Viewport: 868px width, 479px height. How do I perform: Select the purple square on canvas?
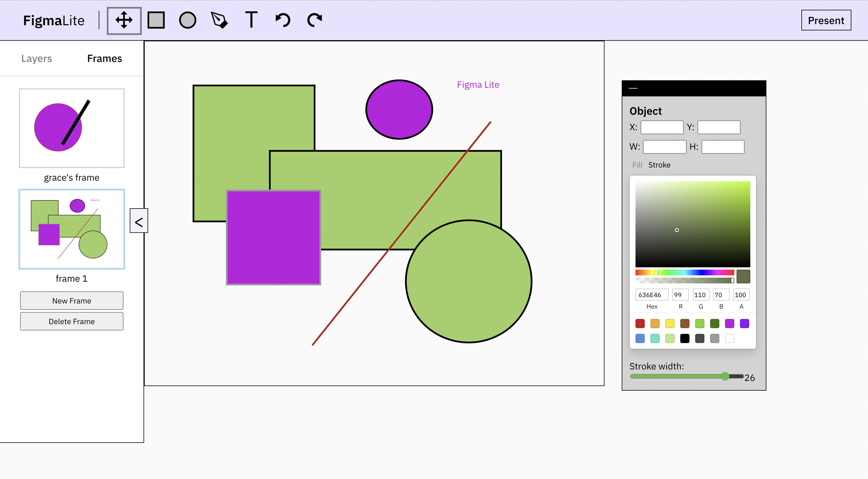pyautogui.click(x=273, y=238)
